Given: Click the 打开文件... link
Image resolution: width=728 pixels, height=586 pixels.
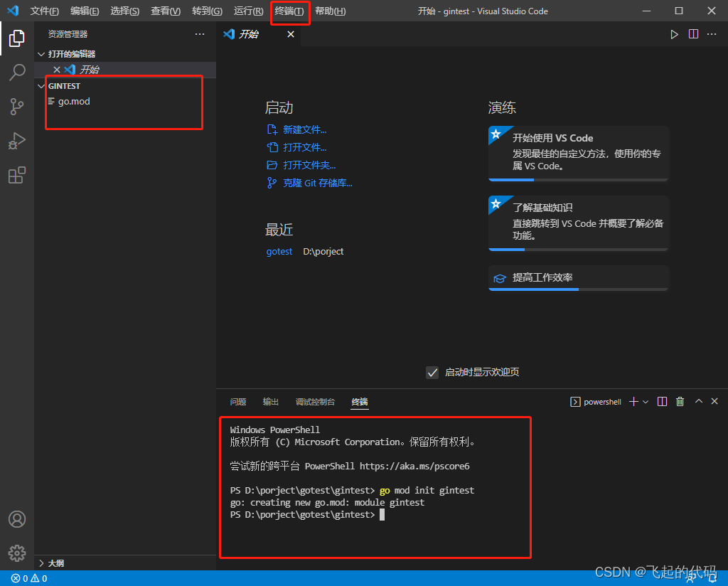Looking at the screenshot, I should (304, 148).
